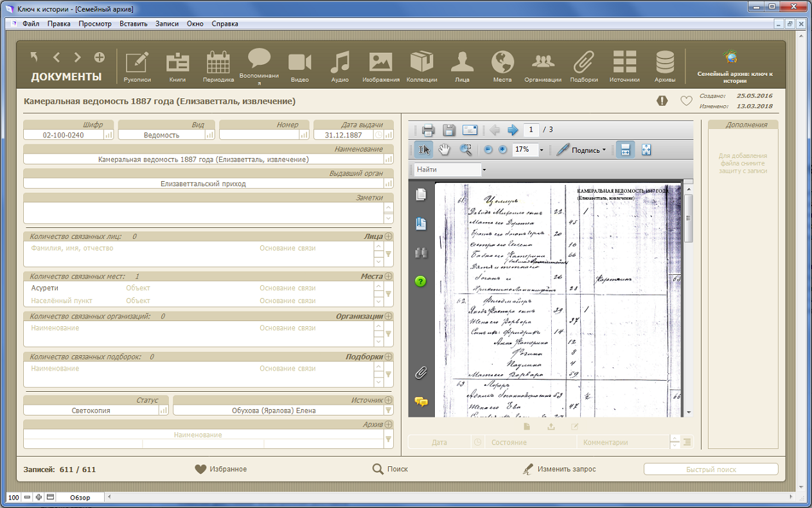Click the PDF zoom in plus button
The width and height of the screenshot is (812, 508).
point(502,150)
